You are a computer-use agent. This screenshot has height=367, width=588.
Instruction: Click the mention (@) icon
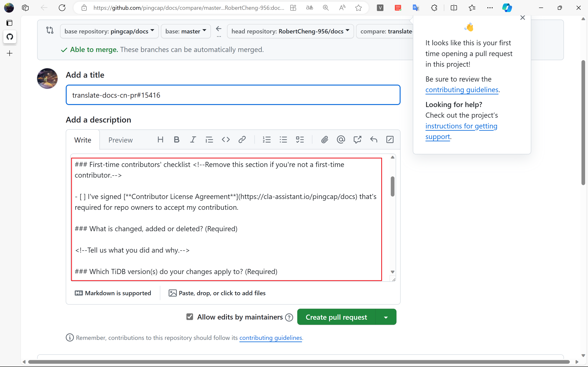341,140
